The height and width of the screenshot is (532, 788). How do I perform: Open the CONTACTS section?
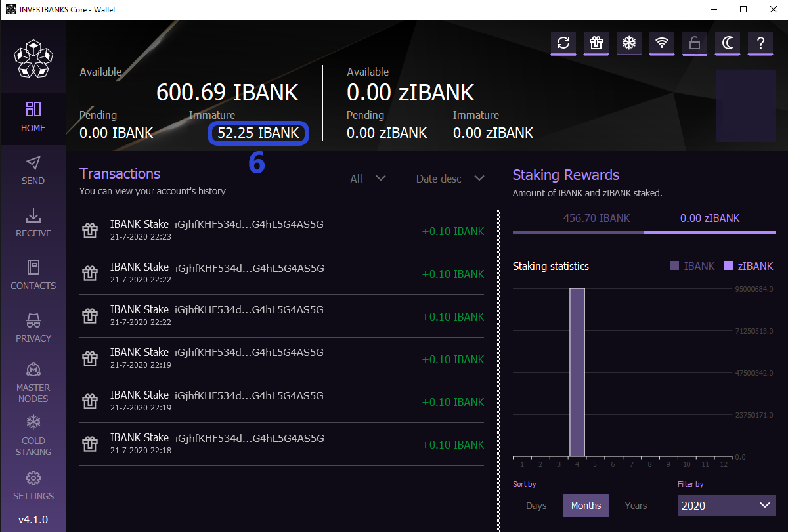[x=33, y=276]
